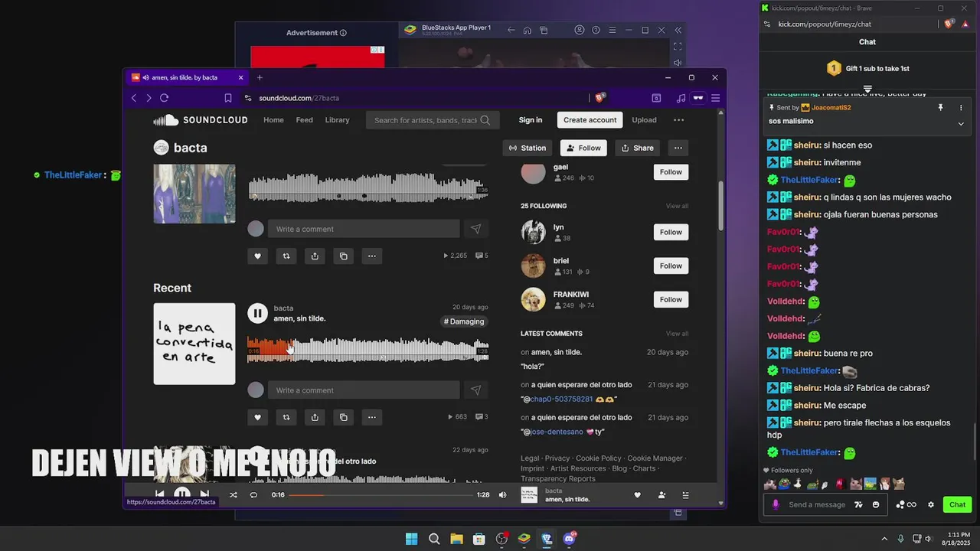980x551 pixels.
Task: Seek within the 'amen, sin tilde.' waveform
Action: (368, 350)
